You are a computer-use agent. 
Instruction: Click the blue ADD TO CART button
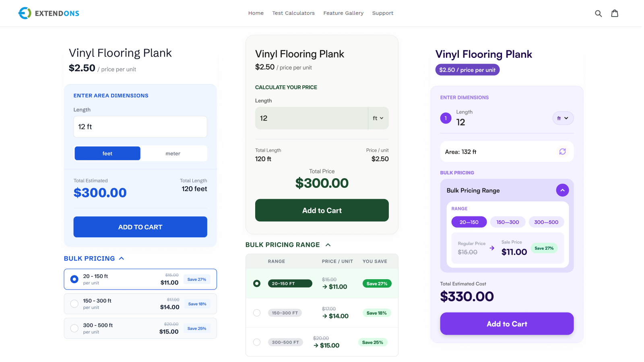[x=140, y=227]
